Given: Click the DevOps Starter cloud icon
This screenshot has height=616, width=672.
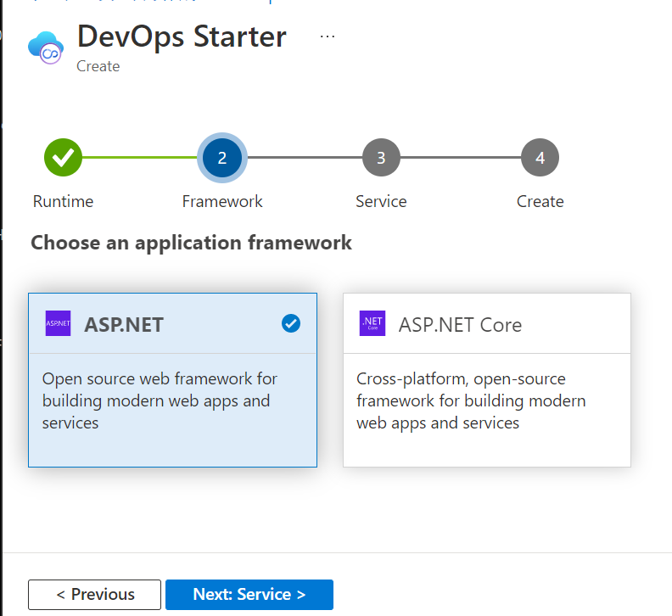Looking at the screenshot, I should [46, 48].
